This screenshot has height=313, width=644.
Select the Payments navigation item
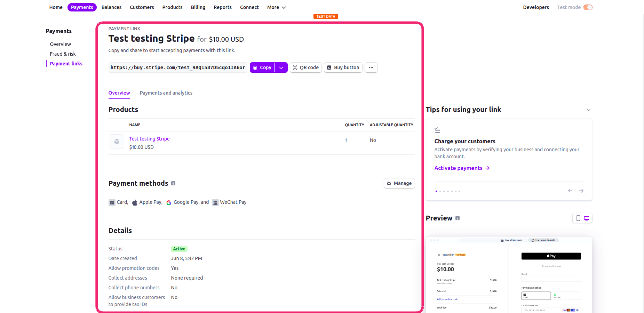82,7
